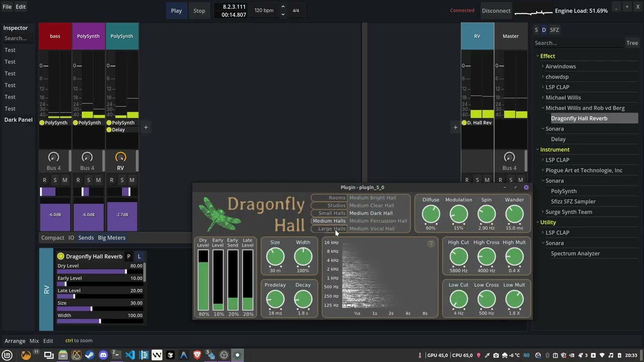This screenshot has height=362, width=644.
Task: Click the Tree view button
Action: 632,43
